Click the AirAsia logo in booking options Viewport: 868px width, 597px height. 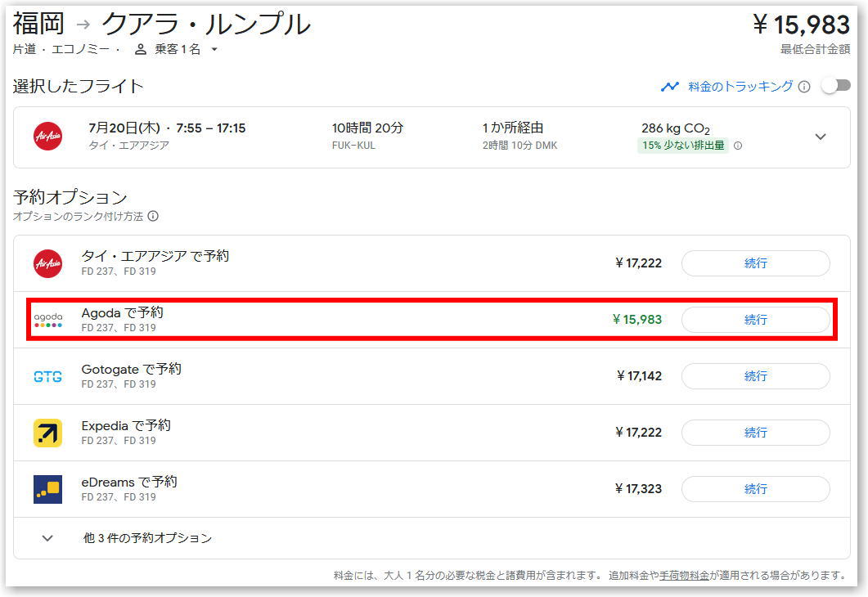point(48,263)
